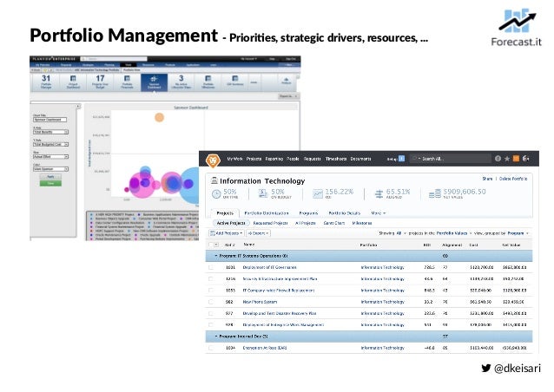Screen dimensions: 554x392
Task: Open the user profile icon in navbar
Action: (x=525, y=159)
